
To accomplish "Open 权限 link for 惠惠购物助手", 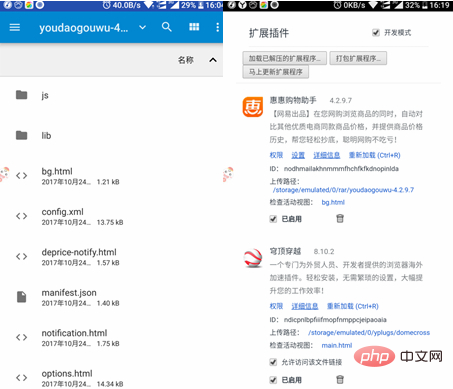I will (276, 155).
